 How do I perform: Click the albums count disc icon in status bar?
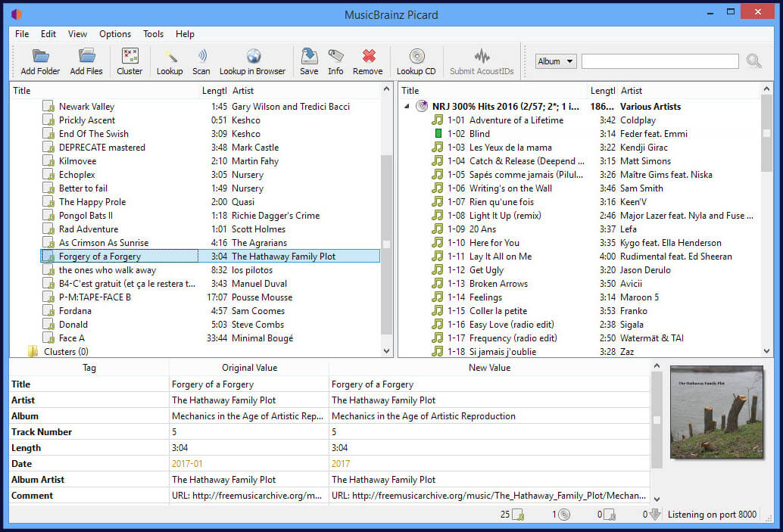coord(564,515)
